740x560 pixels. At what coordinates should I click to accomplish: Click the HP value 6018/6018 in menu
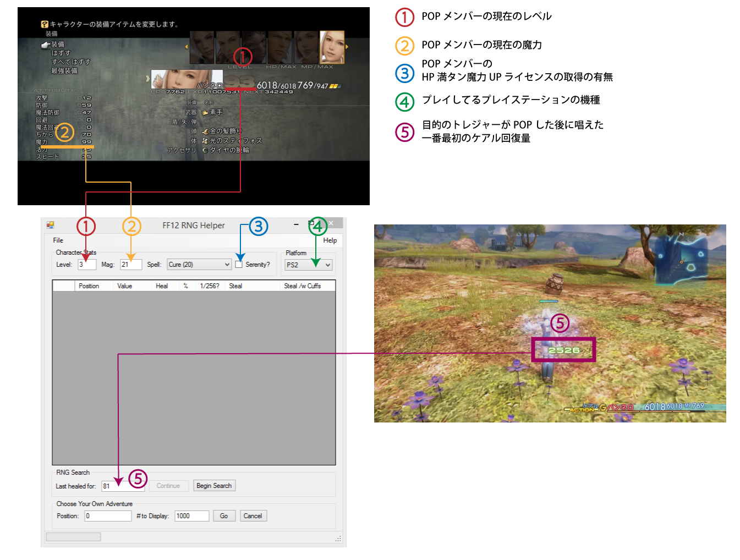tap(277, 85)
